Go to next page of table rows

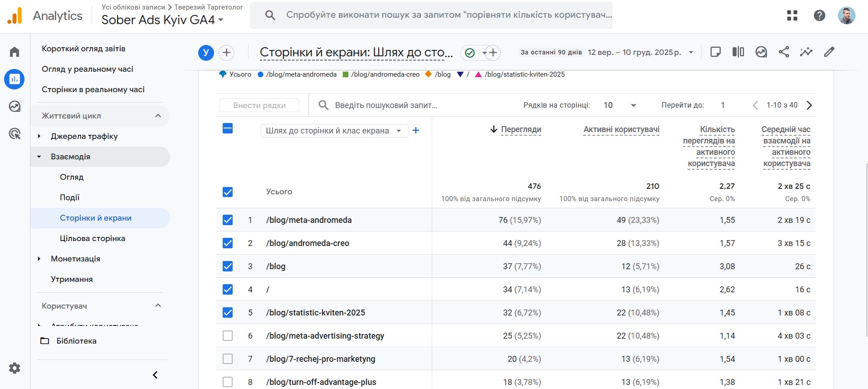(x=809, y=105)
